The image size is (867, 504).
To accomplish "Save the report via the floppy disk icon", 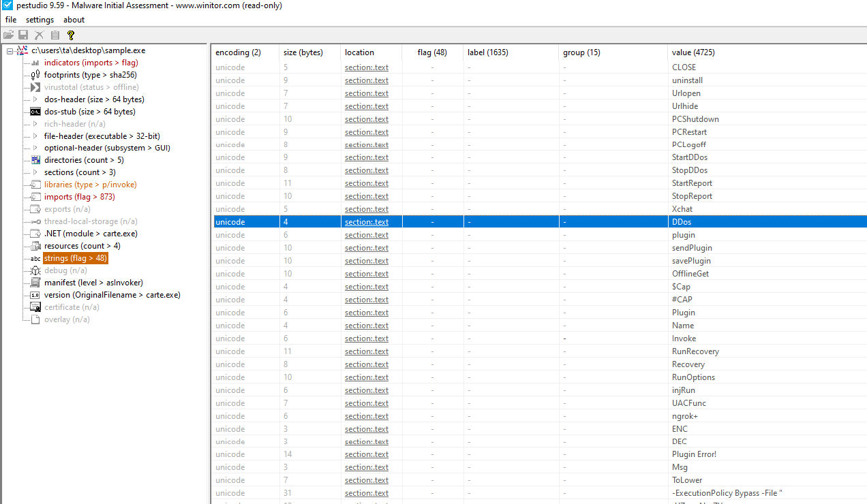I will (23, 35).
